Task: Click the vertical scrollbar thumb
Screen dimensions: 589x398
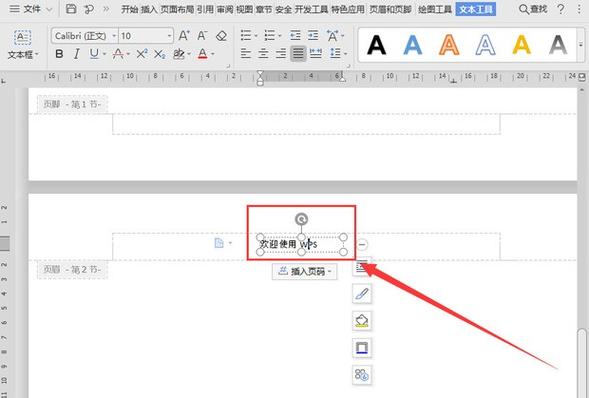Action: 582,363
